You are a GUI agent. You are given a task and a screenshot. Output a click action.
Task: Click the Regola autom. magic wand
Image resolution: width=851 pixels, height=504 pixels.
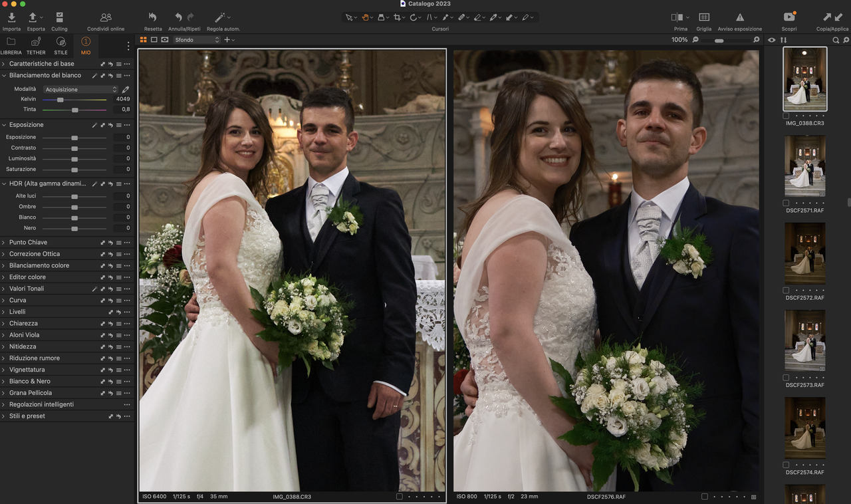coord(220,17)
